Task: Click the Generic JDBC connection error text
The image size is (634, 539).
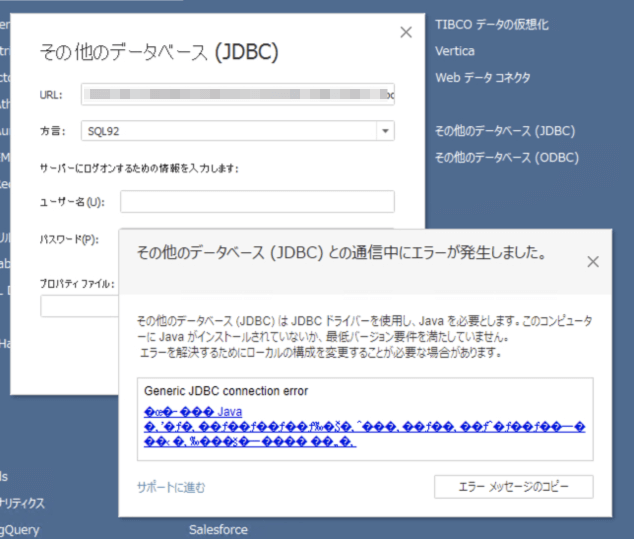Action: [x=226, y=391]
